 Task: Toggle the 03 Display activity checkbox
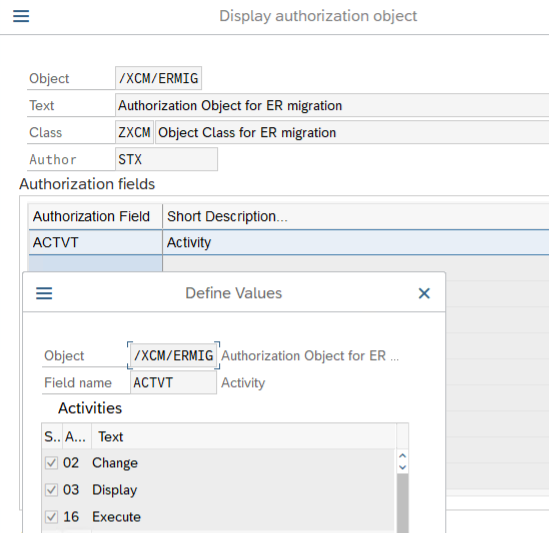point(51,490)
